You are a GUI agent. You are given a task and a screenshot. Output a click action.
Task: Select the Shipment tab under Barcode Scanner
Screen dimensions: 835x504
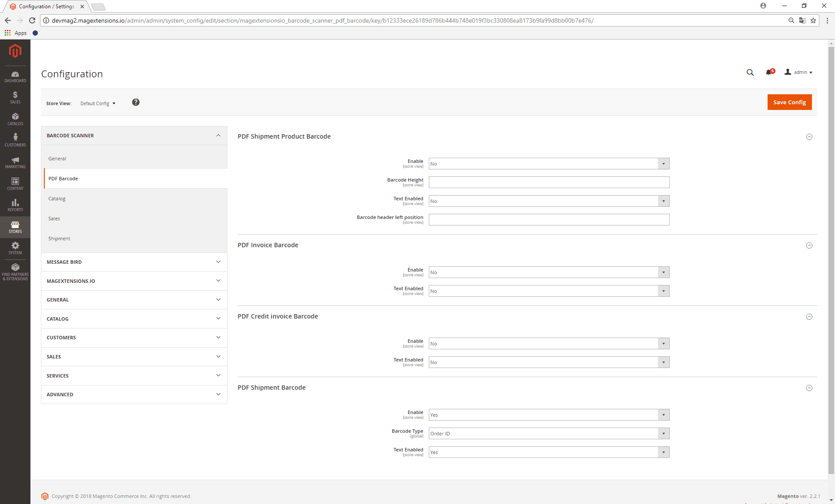[59, 239]
